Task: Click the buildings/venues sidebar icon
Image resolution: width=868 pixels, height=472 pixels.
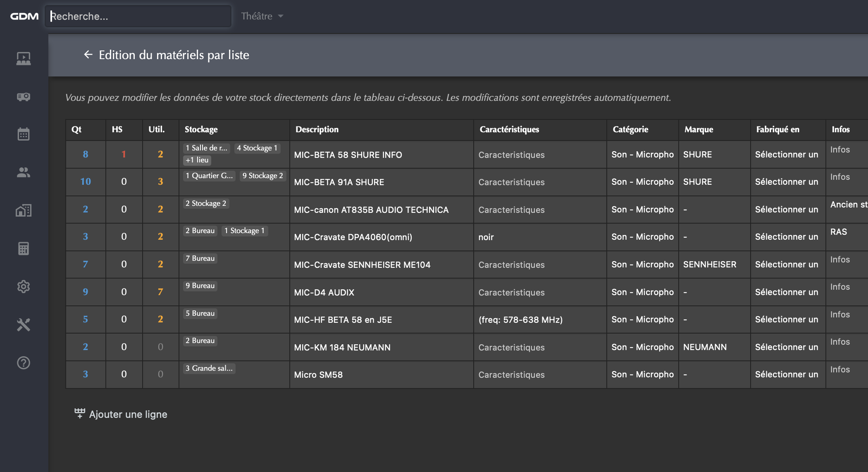Action: click(x=24, y=210)
